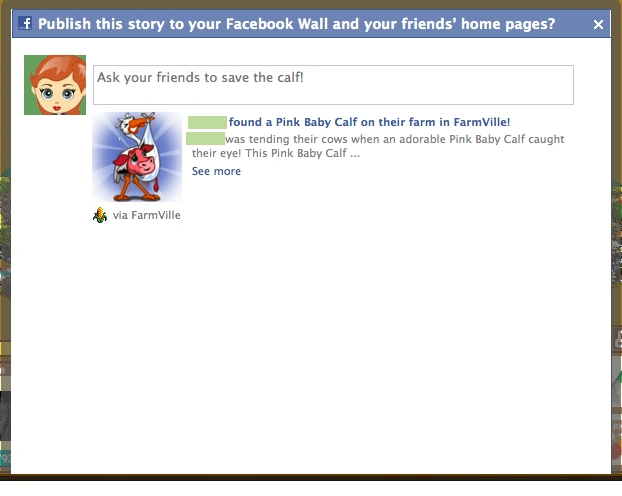Viewport: 622px width, 496px height.
Task: Open the 'via FarmVille' app link
Action: click(146, 215)
